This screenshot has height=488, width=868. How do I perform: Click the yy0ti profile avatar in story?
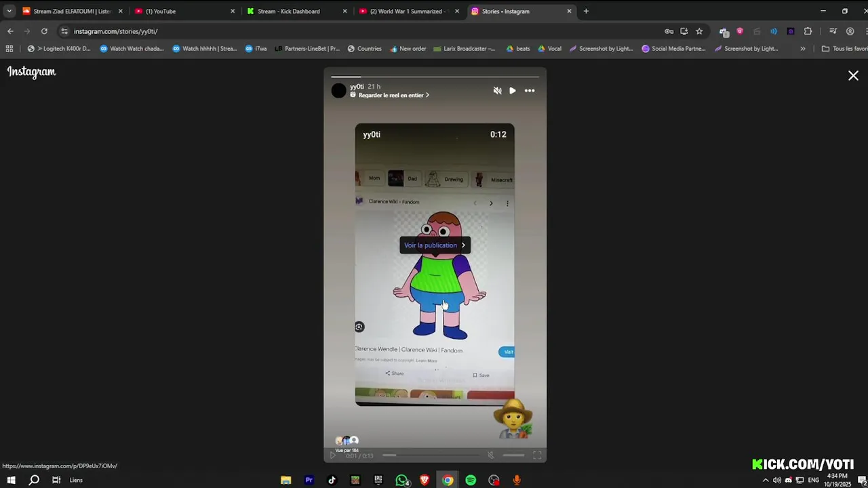338,91
